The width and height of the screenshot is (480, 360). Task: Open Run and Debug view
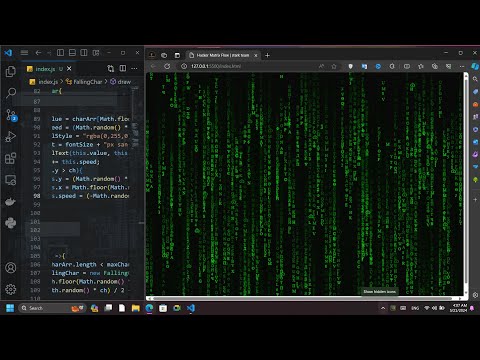coord(11,136)
